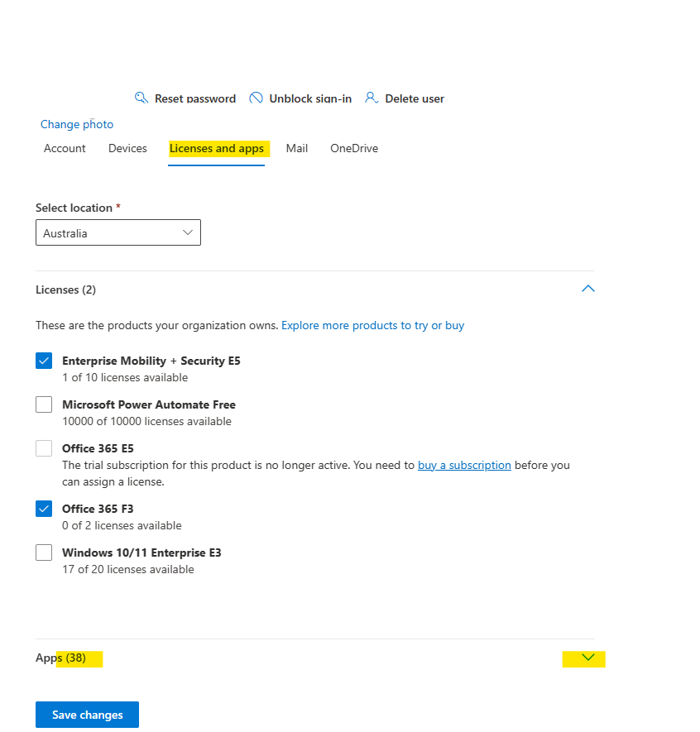Open the Select location dropdown

pyautogui.click(x=118, y=232)
